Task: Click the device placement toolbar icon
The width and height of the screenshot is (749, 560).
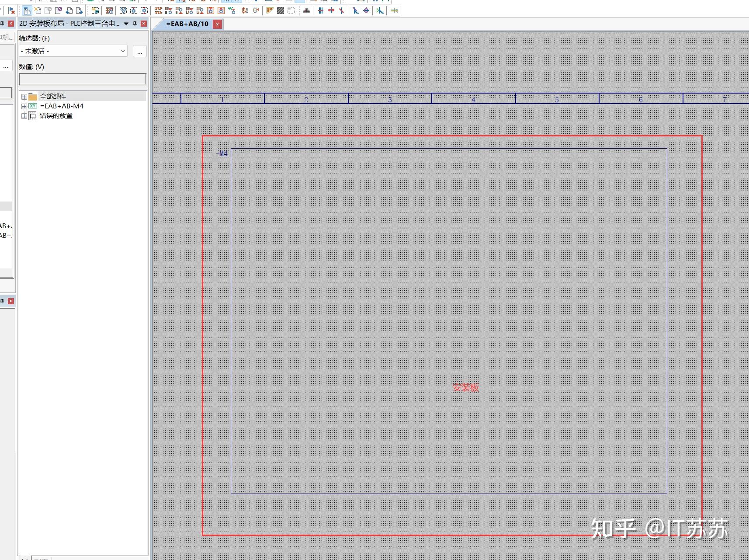Action: click(307, 10)
